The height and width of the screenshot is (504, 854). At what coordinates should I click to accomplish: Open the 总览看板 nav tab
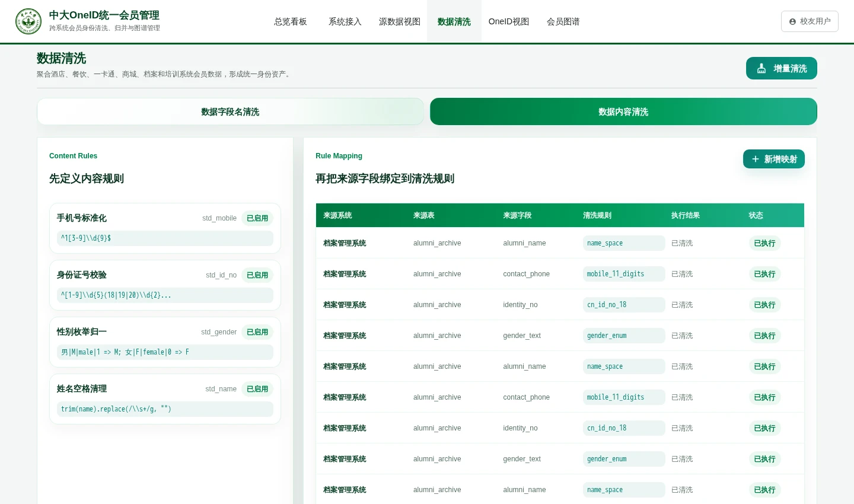(291, 21)
